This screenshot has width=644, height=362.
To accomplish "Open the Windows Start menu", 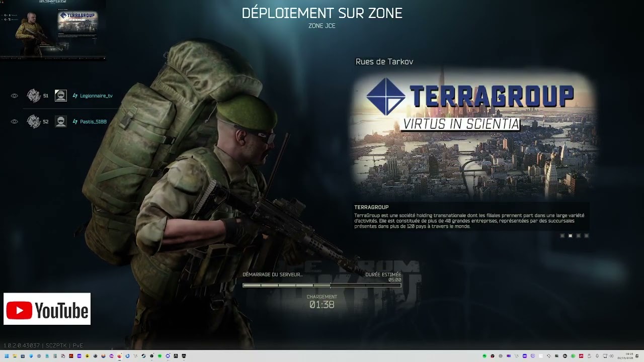I will click(7, 356).
